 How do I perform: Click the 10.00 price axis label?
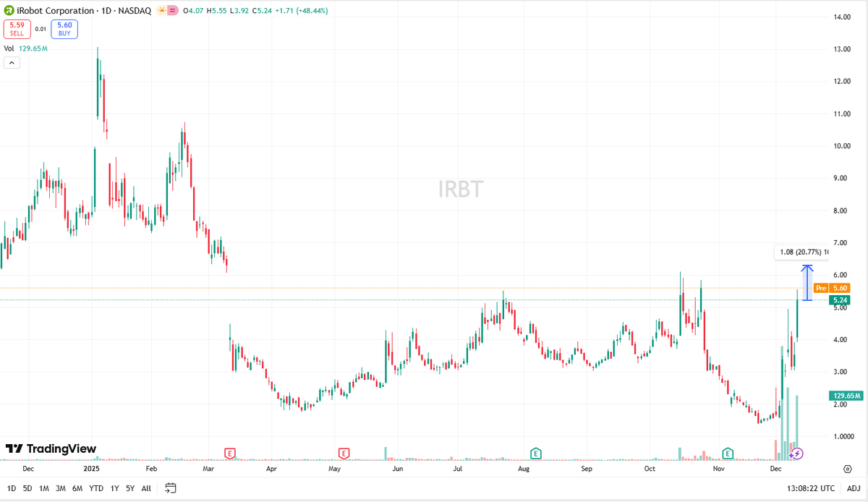[x=841, y=146]
